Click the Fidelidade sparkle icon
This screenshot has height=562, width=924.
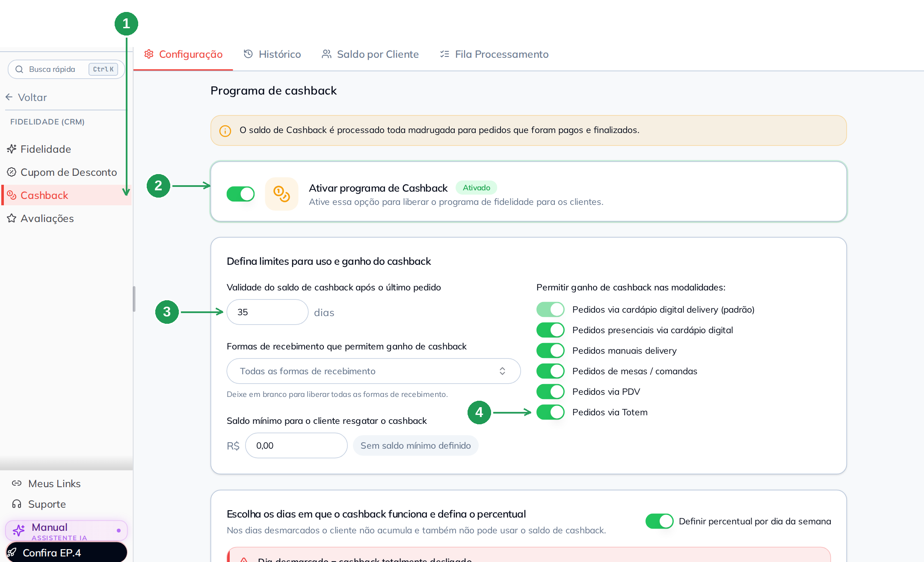tap(12, 149)
